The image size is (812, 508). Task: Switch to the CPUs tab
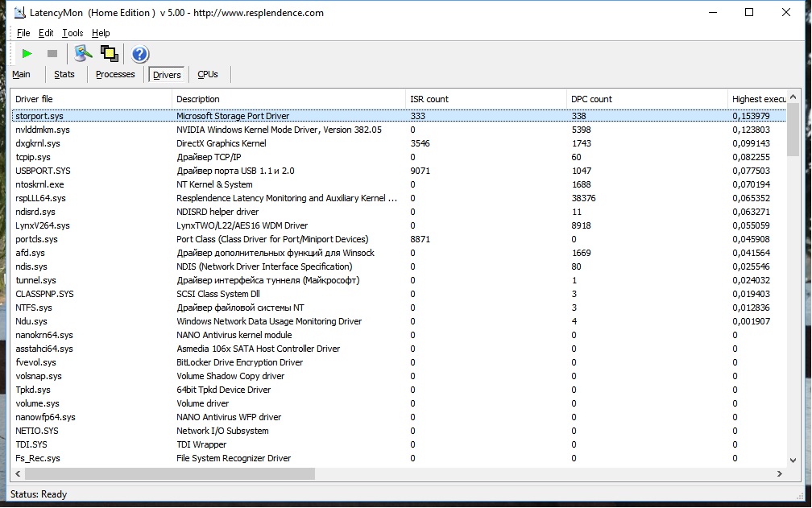coord(208,75)
